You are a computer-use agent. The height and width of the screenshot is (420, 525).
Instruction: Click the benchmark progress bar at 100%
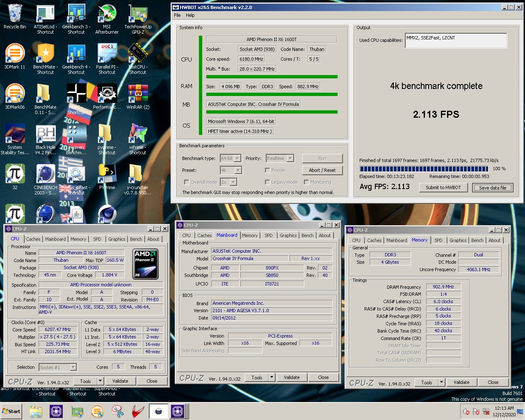(x=424, y=169)
